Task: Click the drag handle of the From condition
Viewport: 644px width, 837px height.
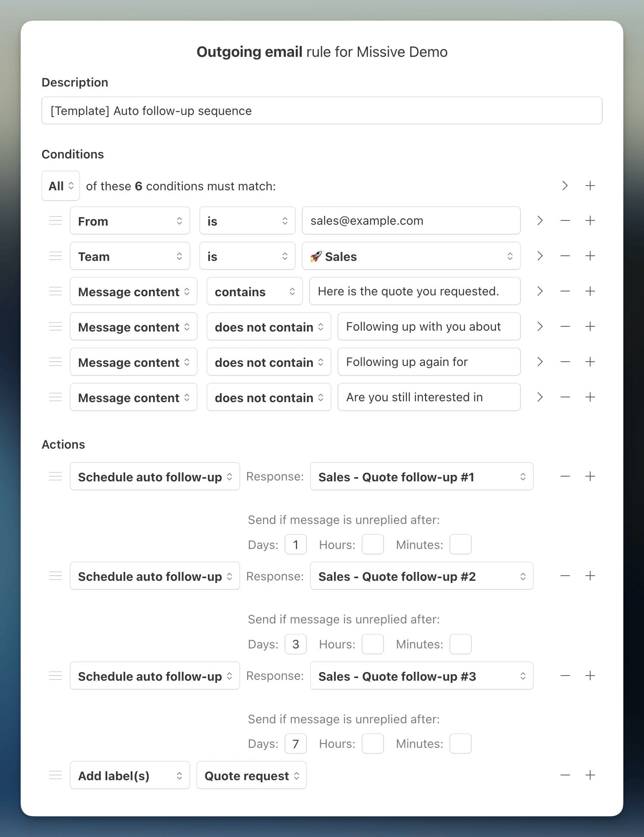Action: coord(56,221)
